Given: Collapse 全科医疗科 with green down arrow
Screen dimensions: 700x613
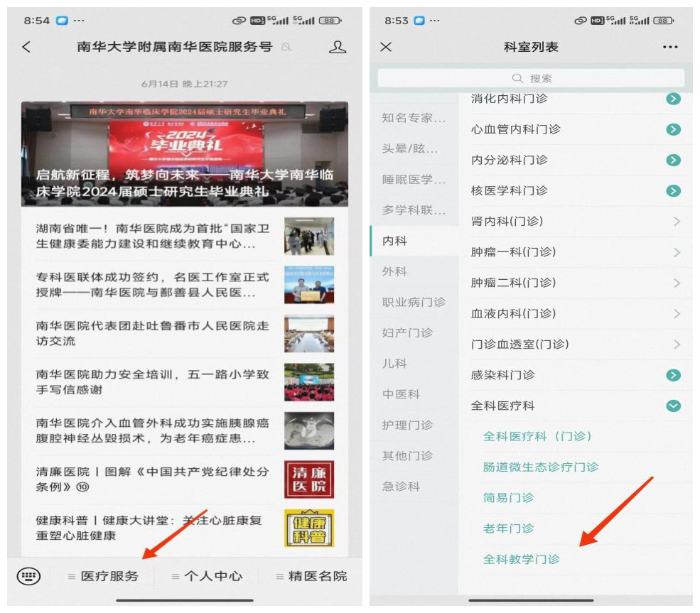Looking at the screenshot, I should pyautogui.click(x=673, y=406).
